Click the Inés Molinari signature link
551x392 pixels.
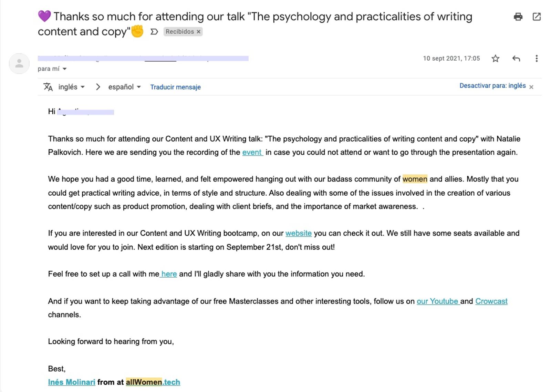(72, 382)
